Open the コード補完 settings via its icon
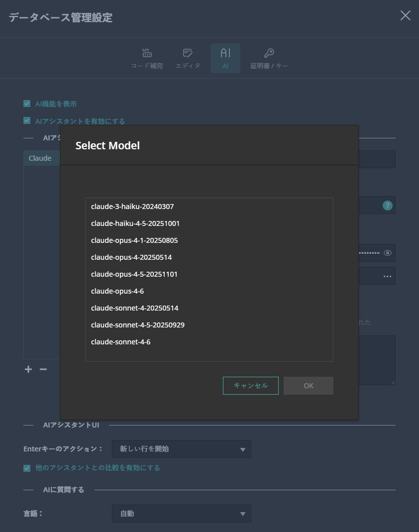The image size is (419, 532). point(147,58)
